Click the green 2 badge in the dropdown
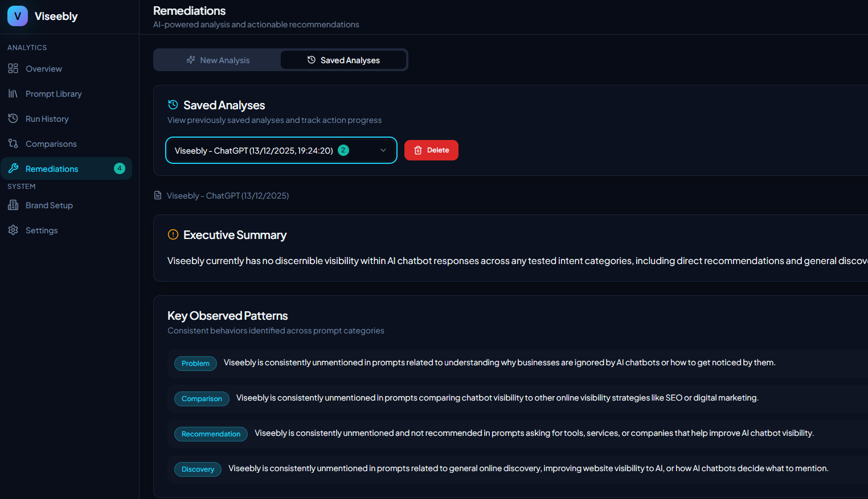Viewport: 868px width, 499px height. point(343,150)
